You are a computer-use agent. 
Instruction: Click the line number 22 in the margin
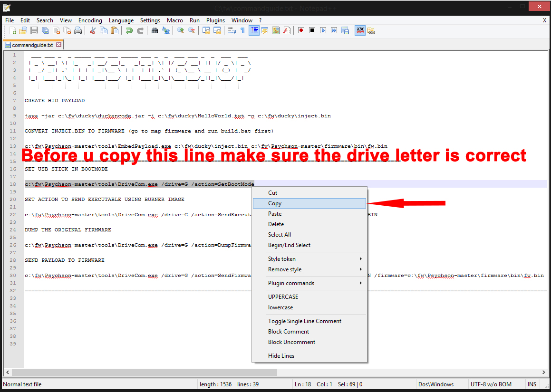click(13, 215)
